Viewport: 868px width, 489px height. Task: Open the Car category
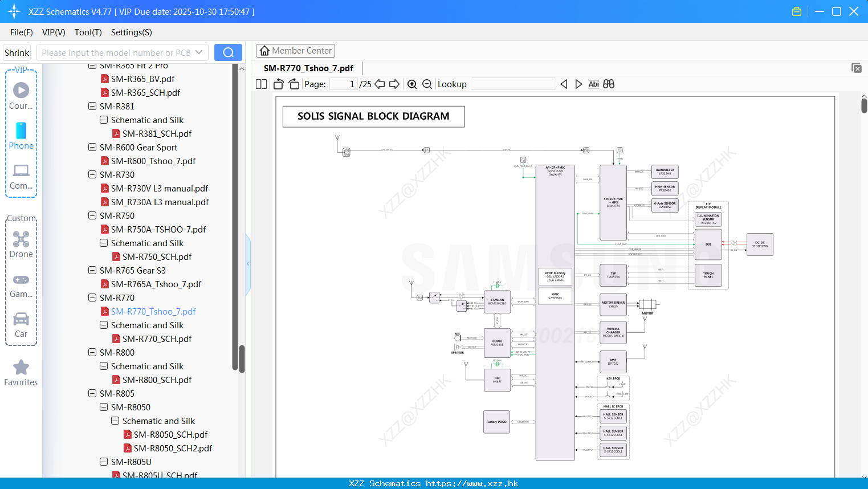(x=21, y=325)
